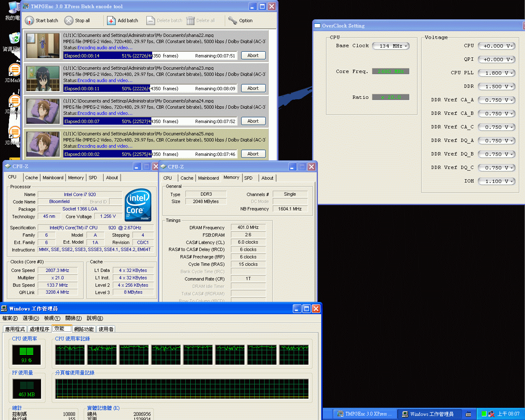Viewport: 525px width, 420px height.
Task: Open 說明(H) menu in Task Manager
Action: coord(95,318)
